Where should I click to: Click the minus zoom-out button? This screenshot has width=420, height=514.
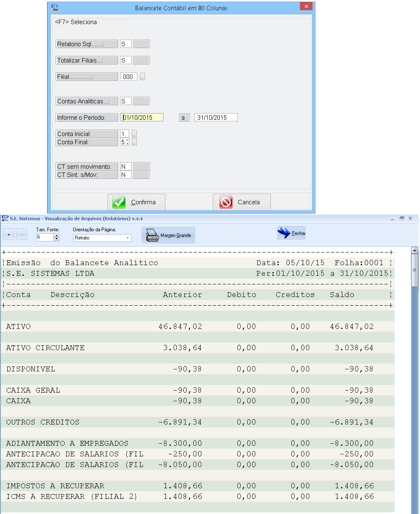pyautogui.click(x=22, y=235)
